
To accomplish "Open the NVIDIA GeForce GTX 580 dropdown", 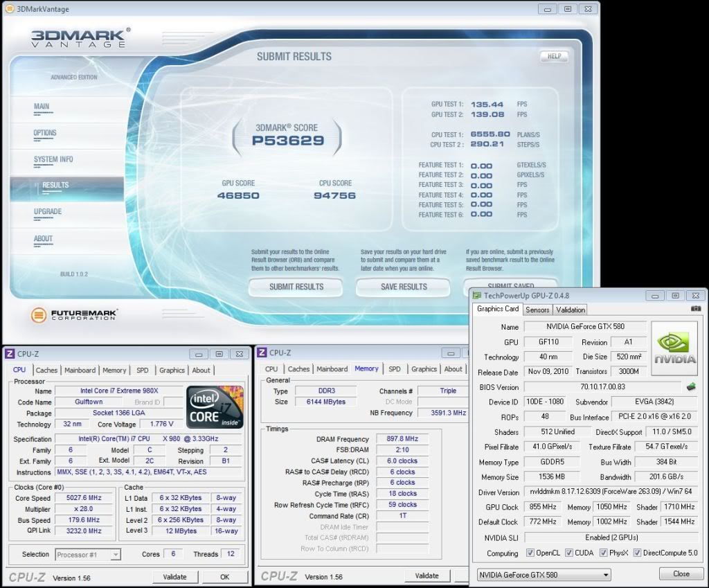I will click(x=544, y=574).
